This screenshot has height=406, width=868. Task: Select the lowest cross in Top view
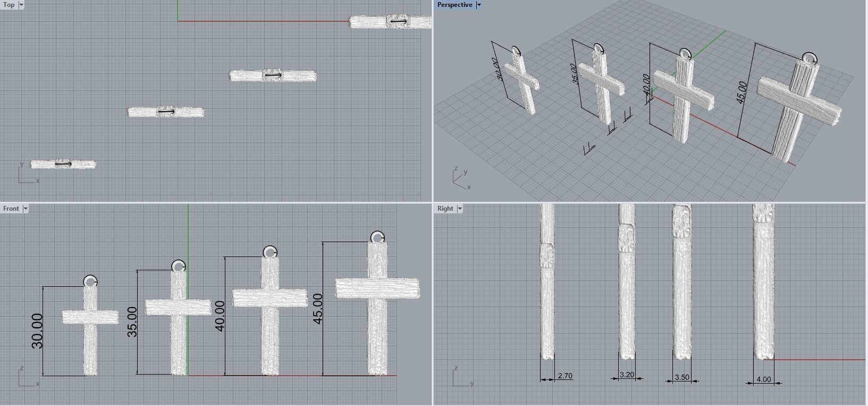(x=63, y=164)
